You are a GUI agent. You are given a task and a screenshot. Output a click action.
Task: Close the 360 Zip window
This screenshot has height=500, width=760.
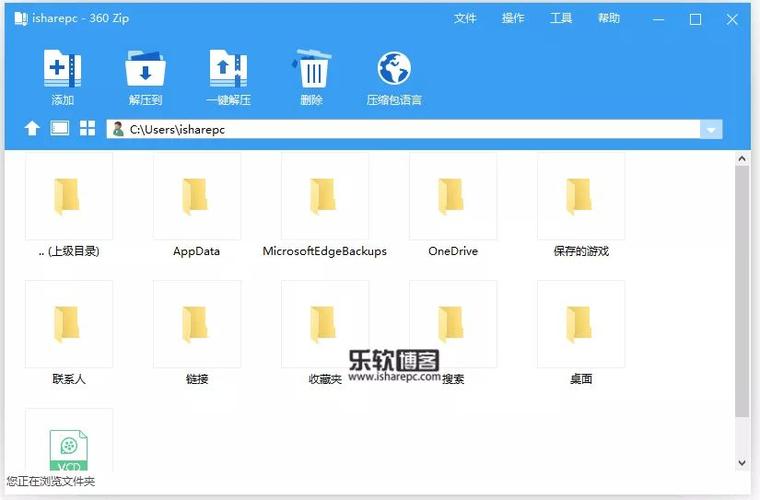pyautogui.click(x=732, y=19)
